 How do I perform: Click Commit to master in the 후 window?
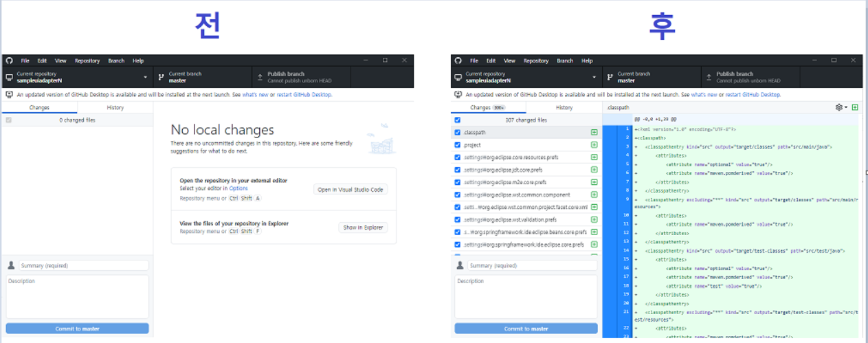526,329
